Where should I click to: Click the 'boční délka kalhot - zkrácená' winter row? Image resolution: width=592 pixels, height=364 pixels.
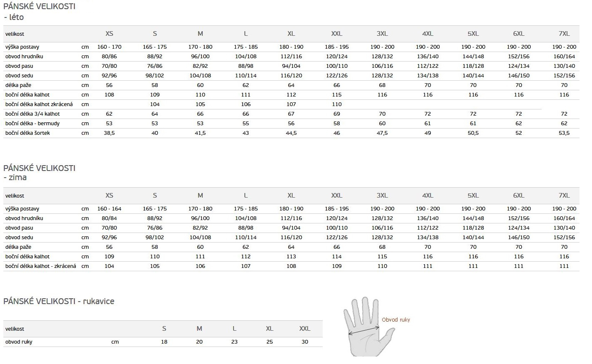point(291,266)
